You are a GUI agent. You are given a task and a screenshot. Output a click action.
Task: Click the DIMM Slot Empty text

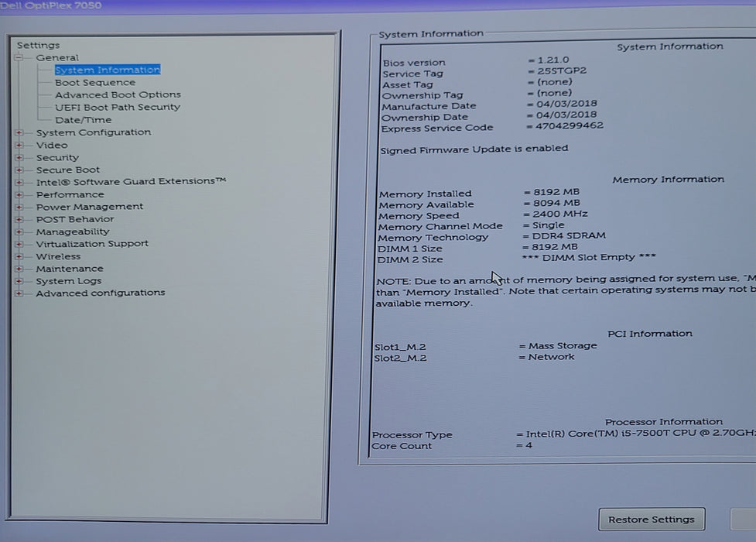pyautogui.click(x=589, y=257)
